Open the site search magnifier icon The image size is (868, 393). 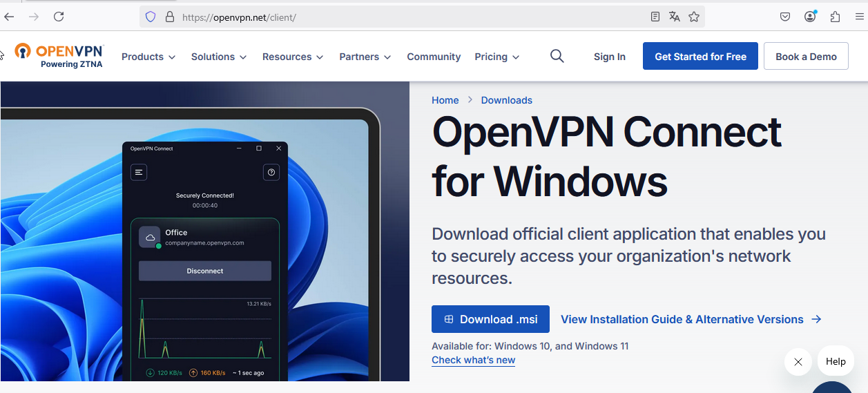[557, 57]
